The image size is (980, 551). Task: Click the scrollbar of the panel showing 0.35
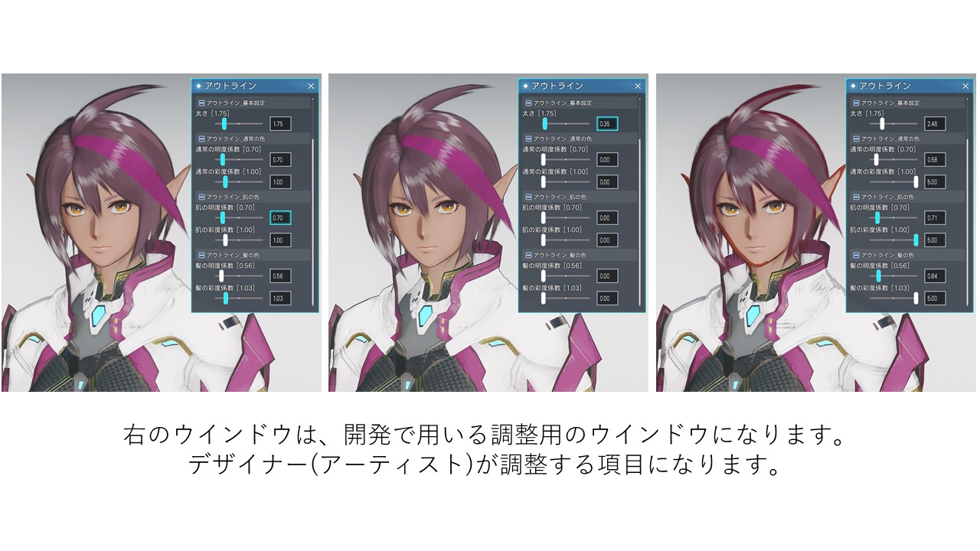click(640, 222)
